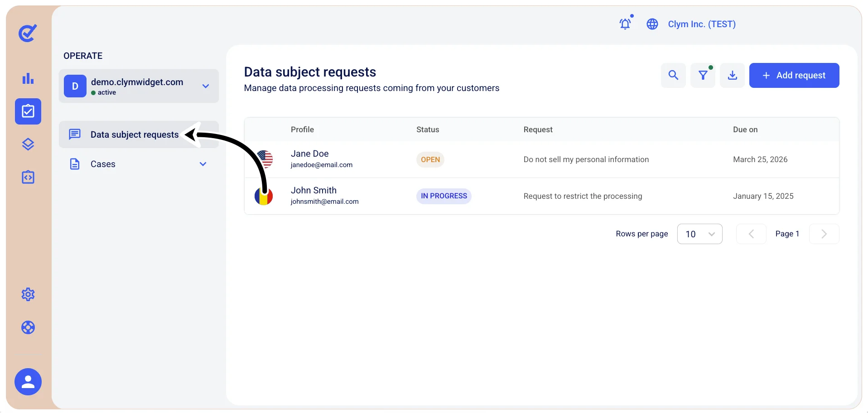Open the Cases menu item

pyautogui.click(x=139, y=164)
